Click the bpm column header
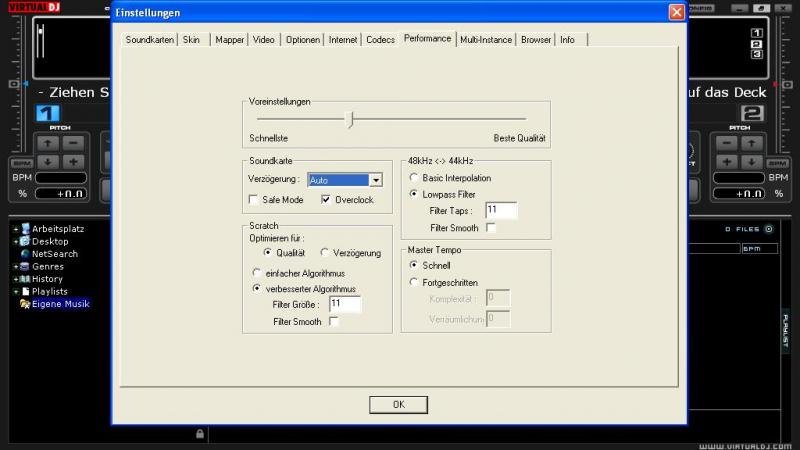The image size is (800, 450). click(x=760, y=248)
